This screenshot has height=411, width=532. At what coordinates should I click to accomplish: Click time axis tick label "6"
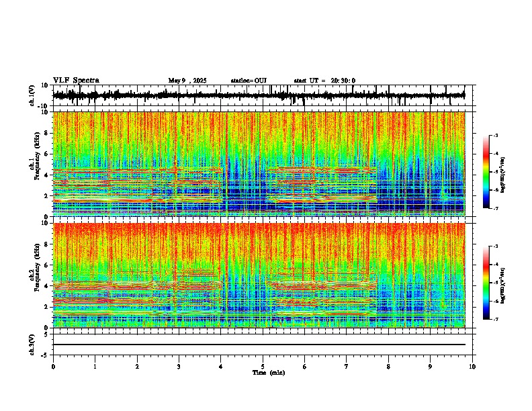305,367
